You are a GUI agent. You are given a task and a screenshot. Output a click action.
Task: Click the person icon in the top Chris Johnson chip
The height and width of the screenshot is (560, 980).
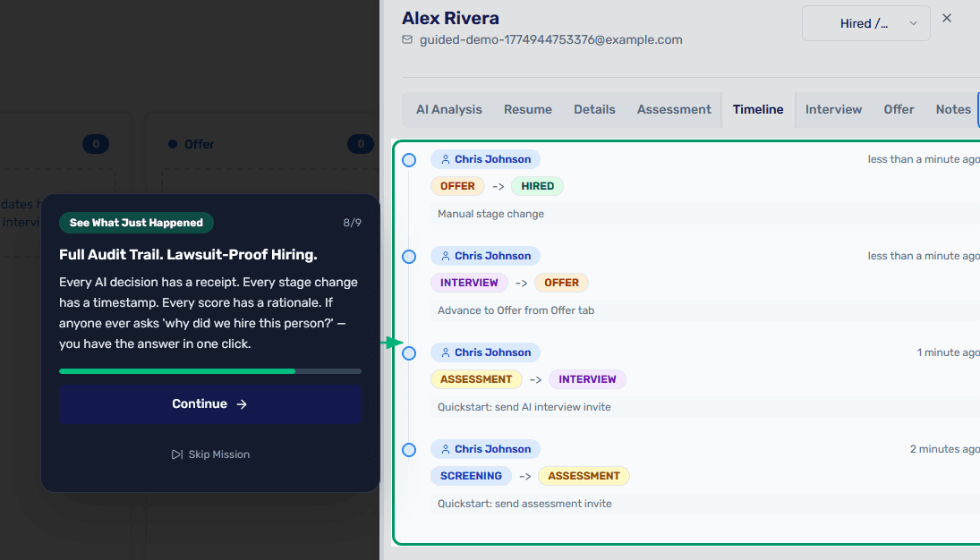point(445,158)
